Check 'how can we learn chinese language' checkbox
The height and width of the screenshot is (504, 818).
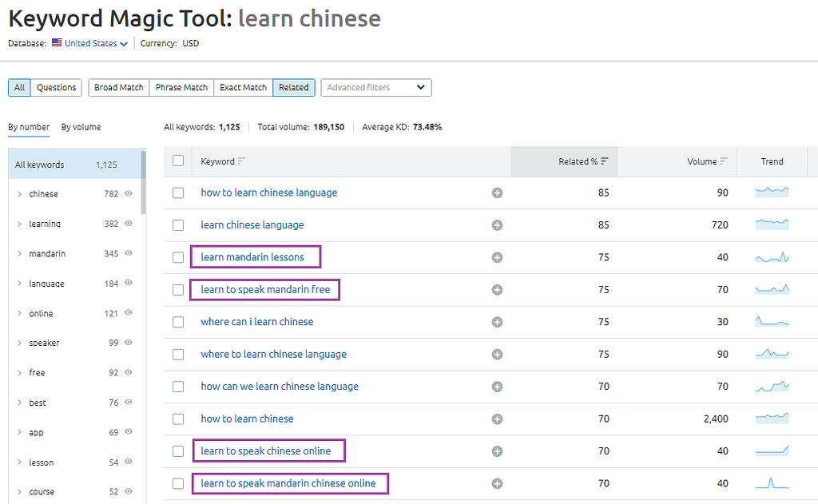pyautogui.click(x=178, y=387)
